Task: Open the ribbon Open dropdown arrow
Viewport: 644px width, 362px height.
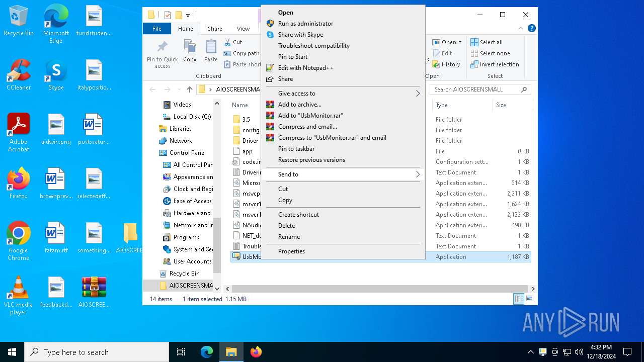Action: click(x=460, y=42)
